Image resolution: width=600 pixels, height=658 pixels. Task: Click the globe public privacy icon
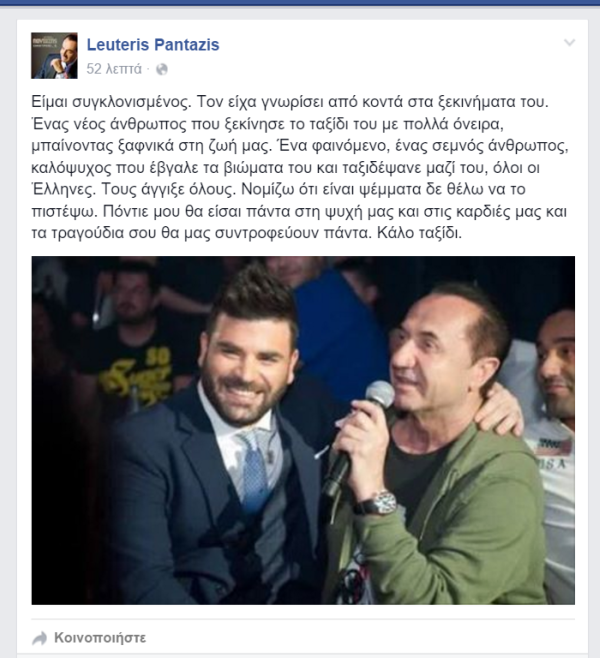[x=162, y=69]
